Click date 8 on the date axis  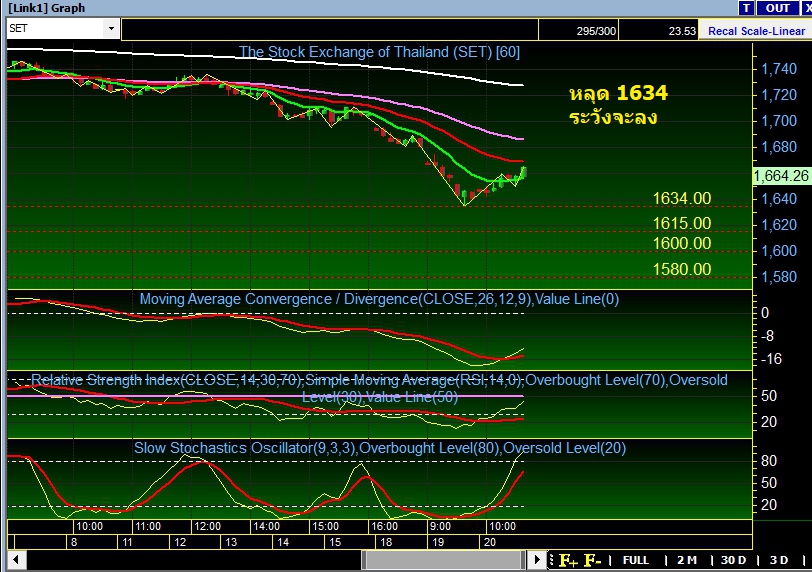tap(74, 542)
